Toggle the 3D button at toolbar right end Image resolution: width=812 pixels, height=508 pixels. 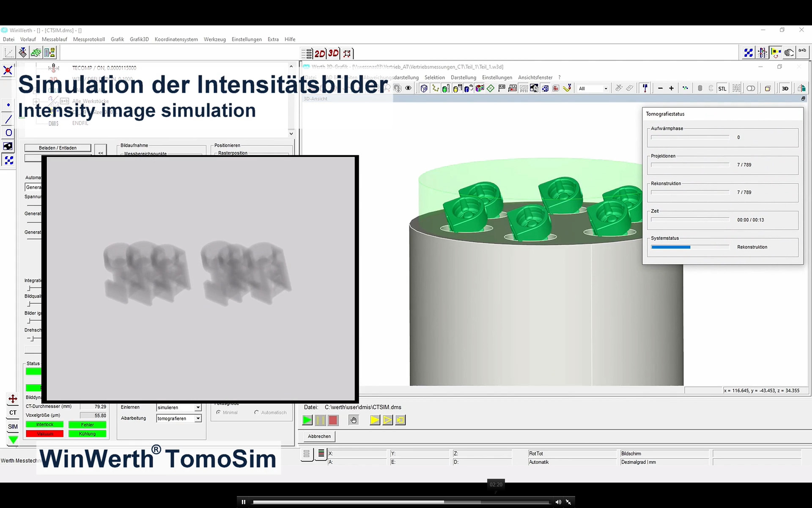point(785,88)
